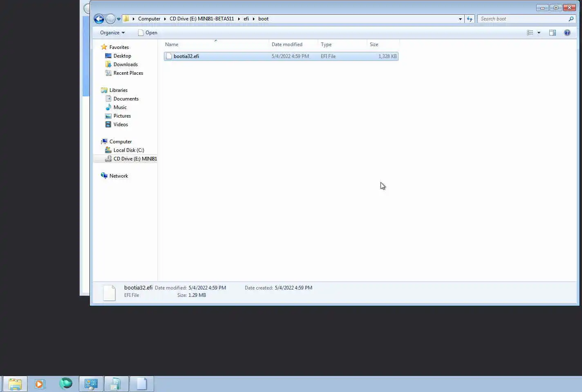Click the Date created value in the details pane
The height and width of the screenshot is (392, 582).
click(293, 288)
